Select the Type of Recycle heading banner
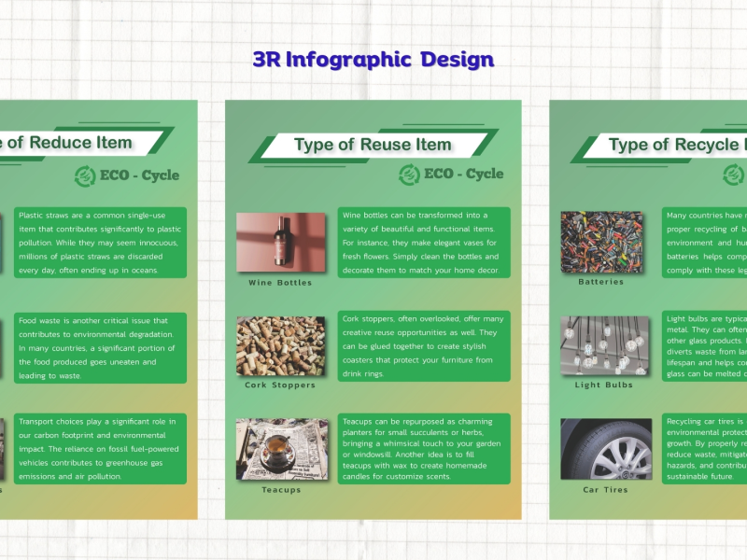This screenshot has width=747, height=560. [x=672, y=145]
